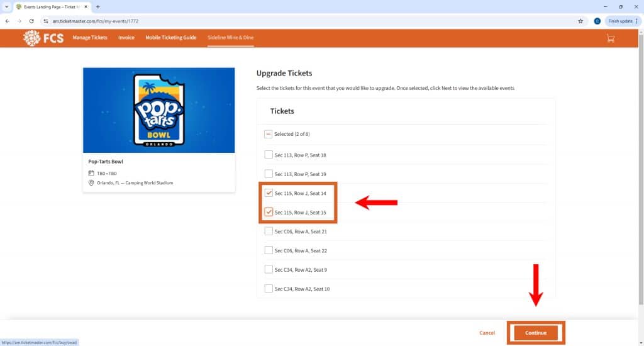Open Manage Tickets menu item
644x346 pixels.
pyautogui.click(x=89, y=37)
